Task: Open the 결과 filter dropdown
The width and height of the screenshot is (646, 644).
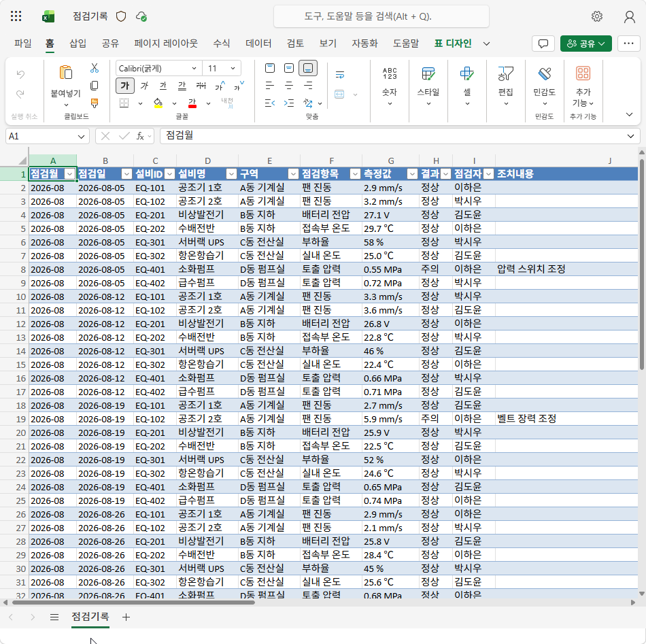Action: pos(445,174)
